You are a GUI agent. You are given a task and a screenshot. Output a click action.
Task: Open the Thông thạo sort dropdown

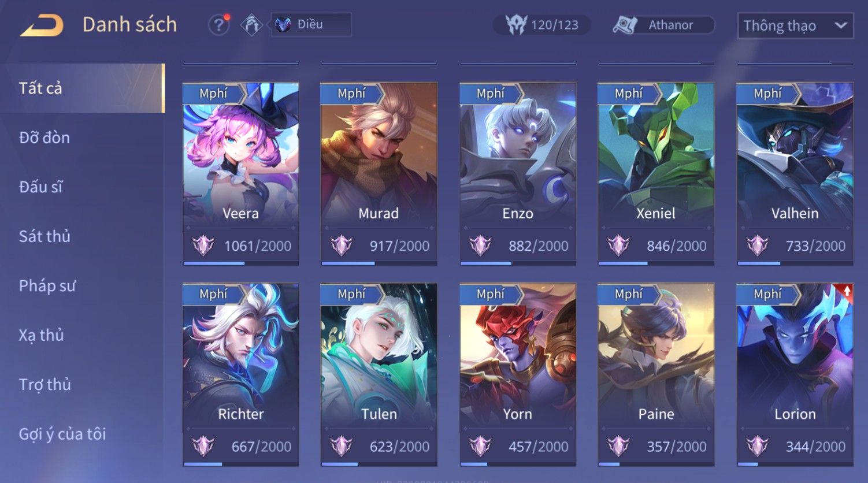coord(795,25)
